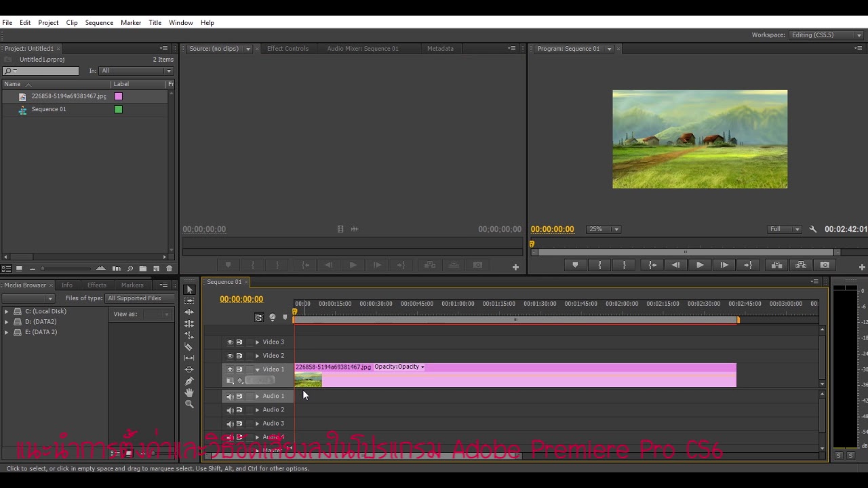Screen dimensions: 868x488
Task: Select the Zoom tool magnifier
Action: coord(189,404)
